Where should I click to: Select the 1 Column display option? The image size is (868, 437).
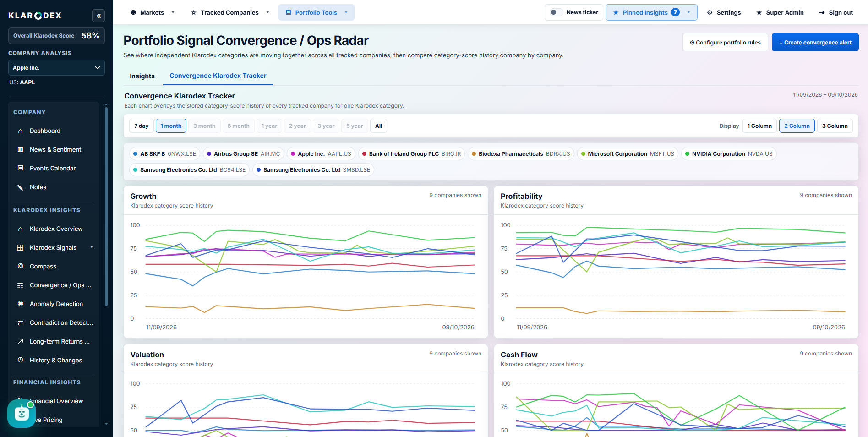tap(759, 126)
